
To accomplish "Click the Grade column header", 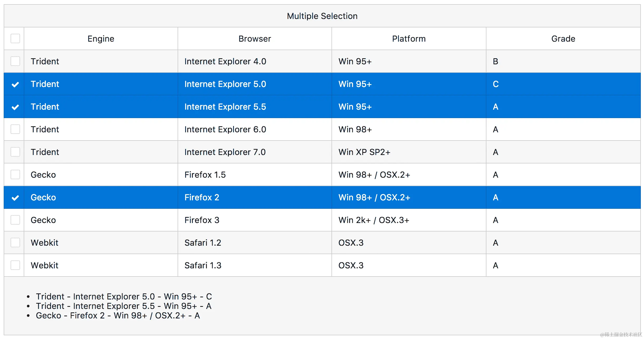I will coord(563,39).
